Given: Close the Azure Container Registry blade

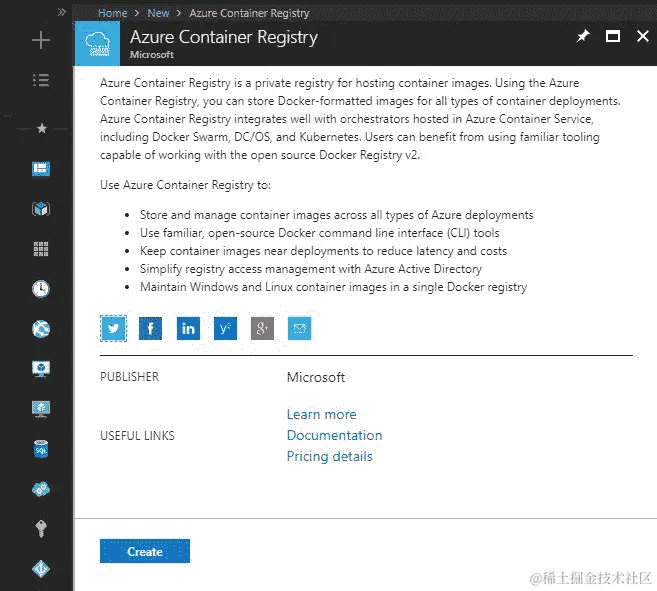Looking at the screenshot, I should click(x=643, y=36).
